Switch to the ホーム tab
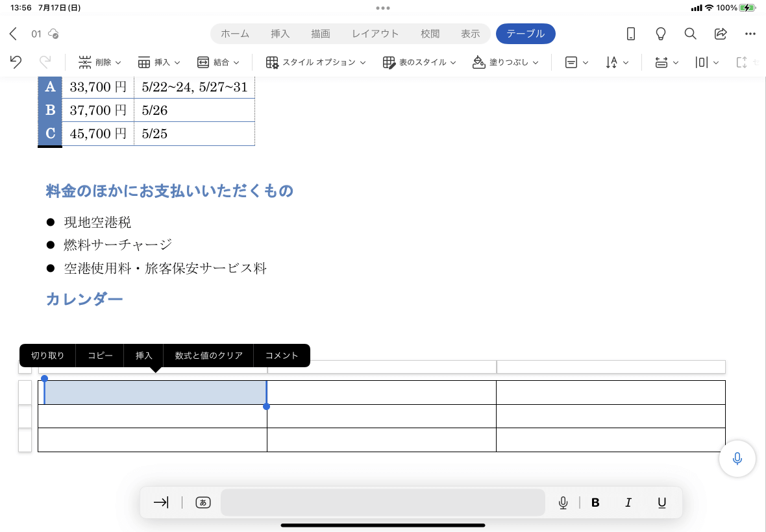Screen dimensions: 766x532 pos(235,34)
